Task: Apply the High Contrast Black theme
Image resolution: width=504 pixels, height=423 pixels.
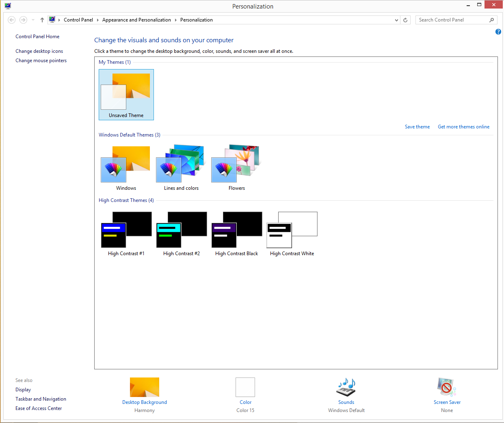Action: pyautogui.click(x=236, y=234)
